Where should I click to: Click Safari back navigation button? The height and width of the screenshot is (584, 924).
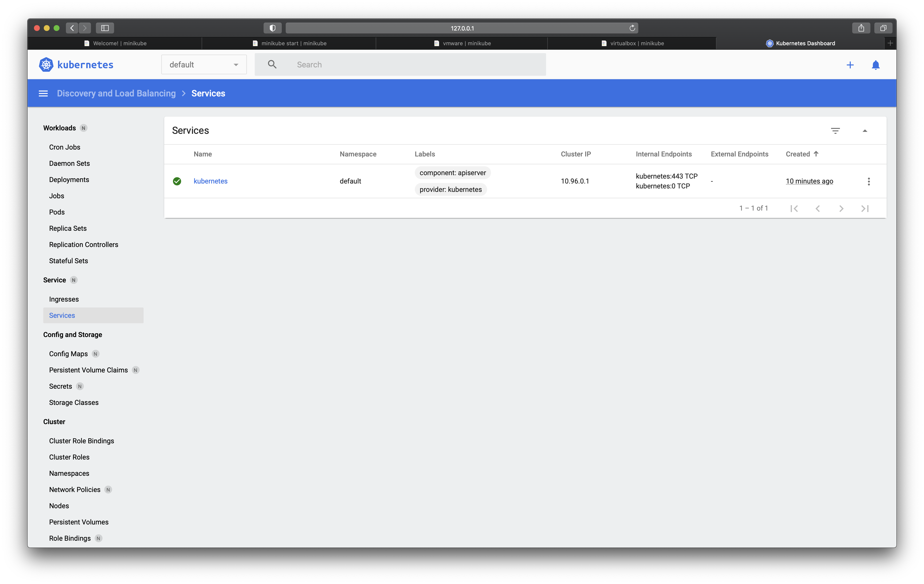pos(72,28)
